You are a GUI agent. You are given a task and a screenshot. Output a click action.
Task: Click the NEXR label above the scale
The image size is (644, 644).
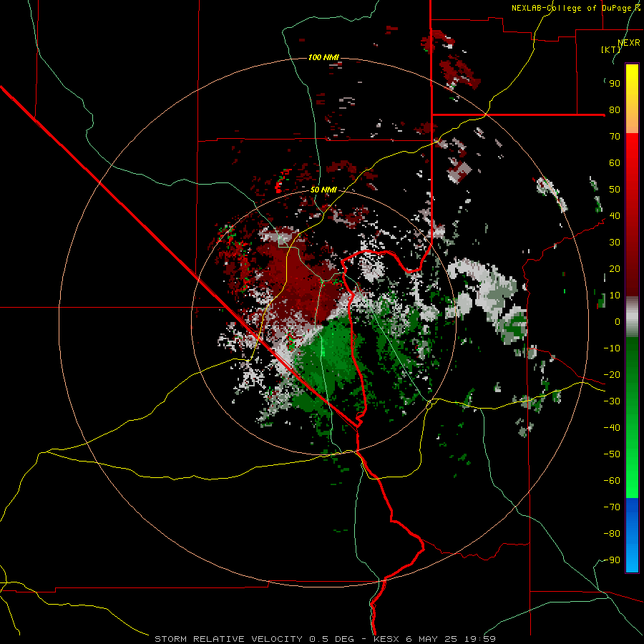click(629, 43)
